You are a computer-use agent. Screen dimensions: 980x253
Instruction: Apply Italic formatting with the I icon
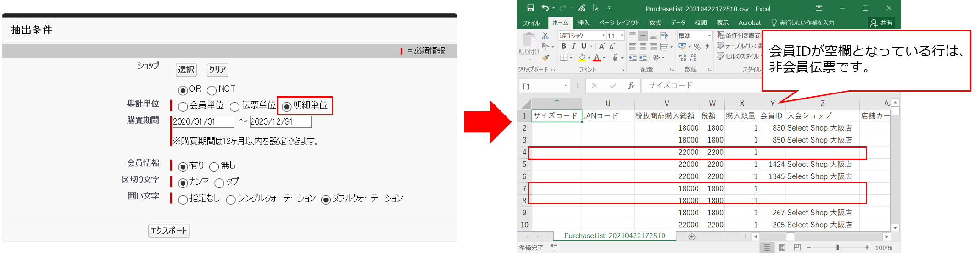[574, 46]
